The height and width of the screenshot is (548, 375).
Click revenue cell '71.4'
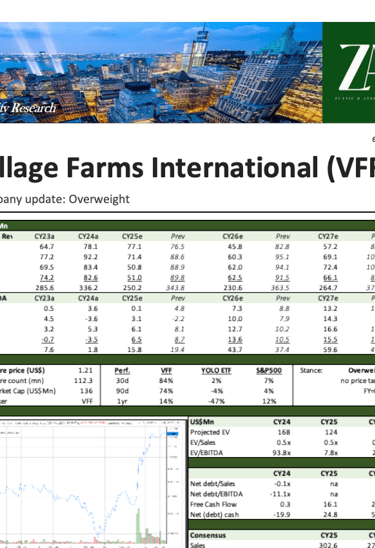(x=134, y=257)
